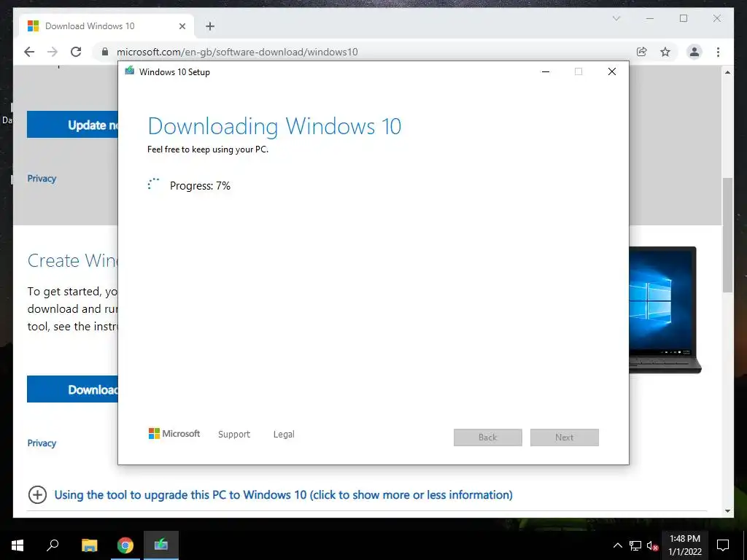Open the taskbar clock and date

pos(684,545)
